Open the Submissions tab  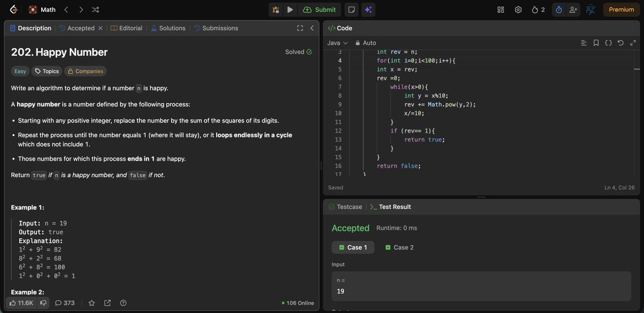[x=216, y=28]
